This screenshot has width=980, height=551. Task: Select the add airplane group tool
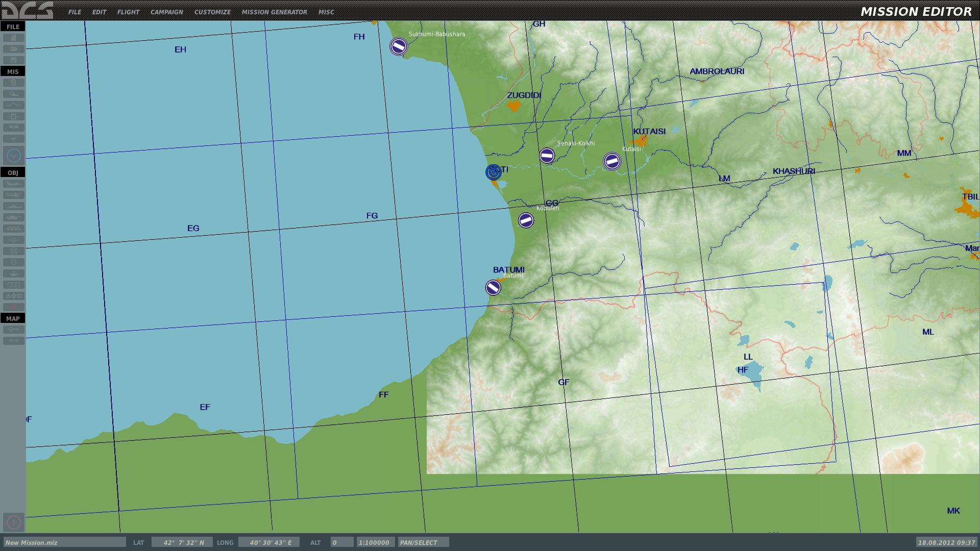pyautogui.click(x=13, y=184)
